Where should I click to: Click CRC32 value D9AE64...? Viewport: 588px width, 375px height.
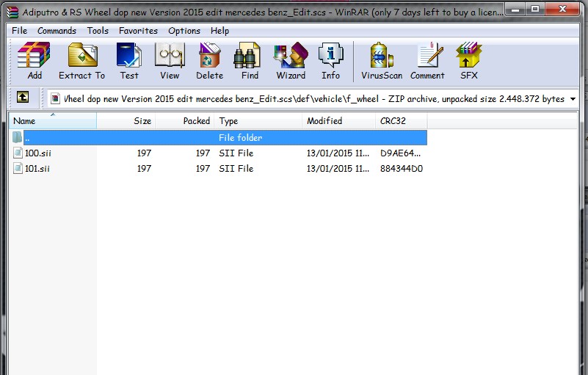[400, 153]
